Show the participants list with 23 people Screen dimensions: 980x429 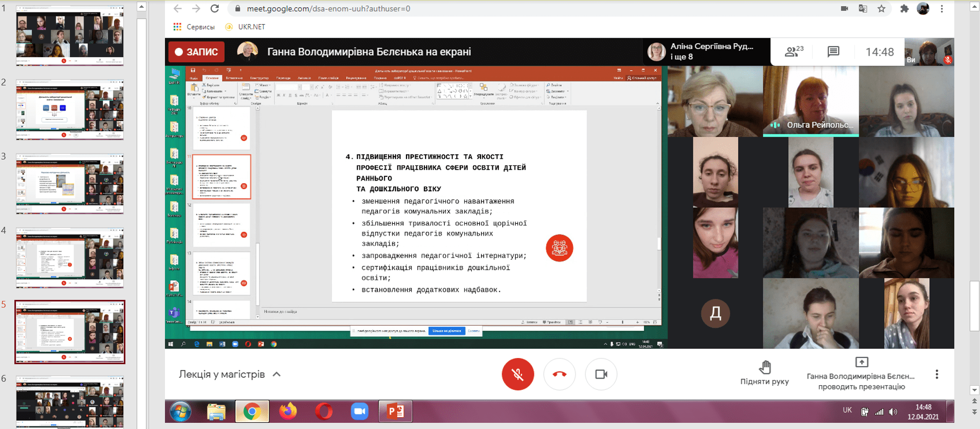tap(793, 52)
